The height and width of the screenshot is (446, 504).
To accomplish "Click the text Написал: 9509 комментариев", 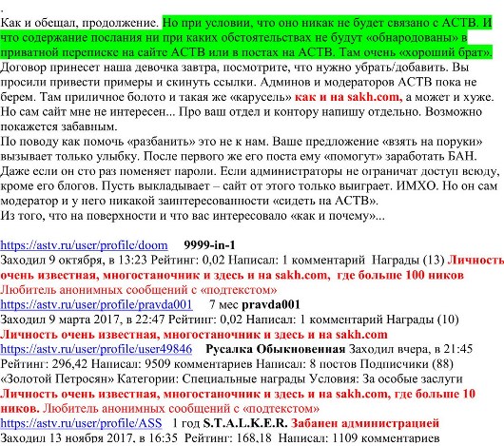I will (172, 364).
